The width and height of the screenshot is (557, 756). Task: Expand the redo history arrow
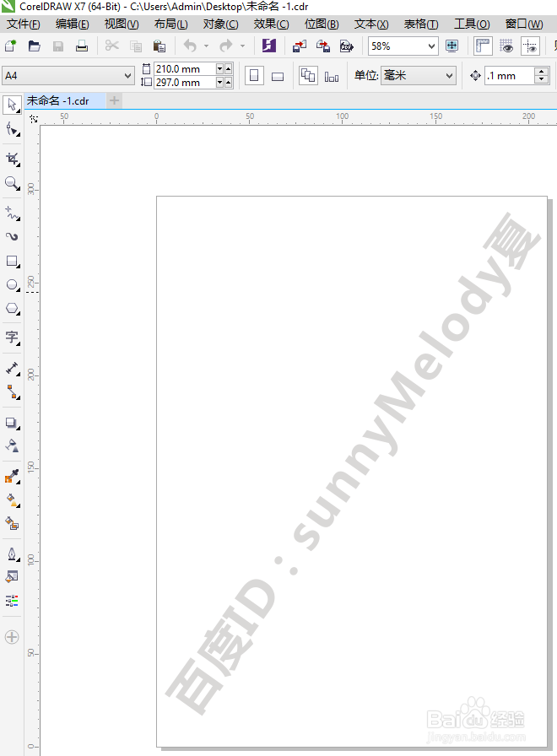click(242, 46)
